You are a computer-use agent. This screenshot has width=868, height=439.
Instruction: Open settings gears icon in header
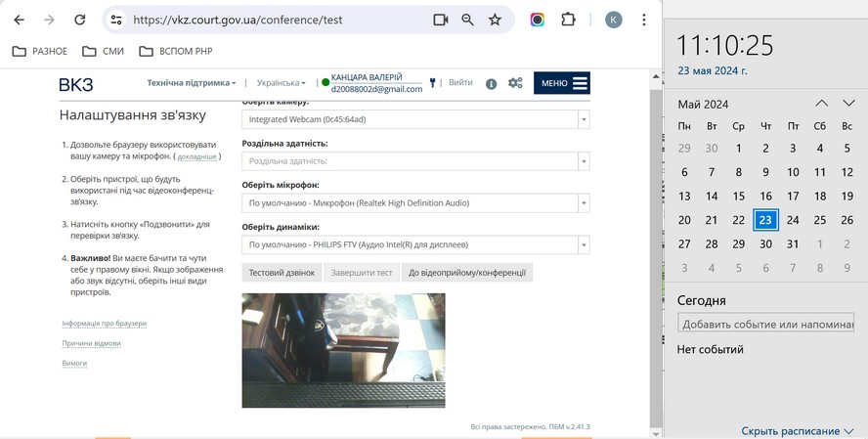click(x=515, y=83)
